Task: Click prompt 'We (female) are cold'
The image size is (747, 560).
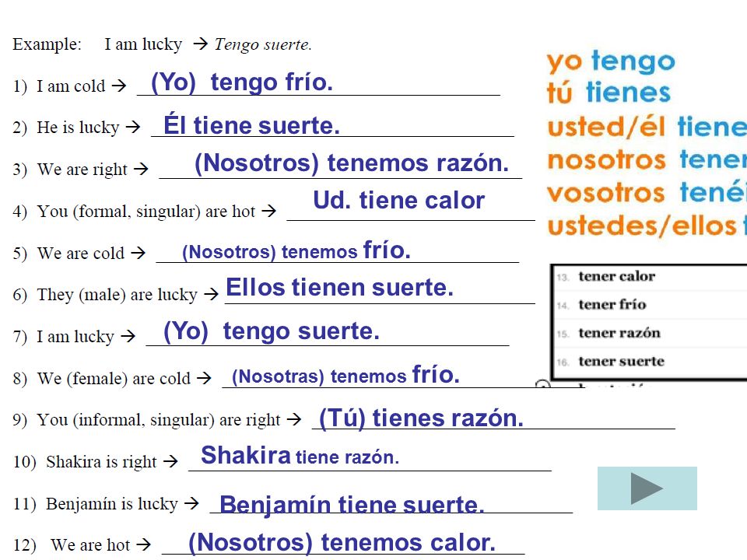Action: pos(114,379)
